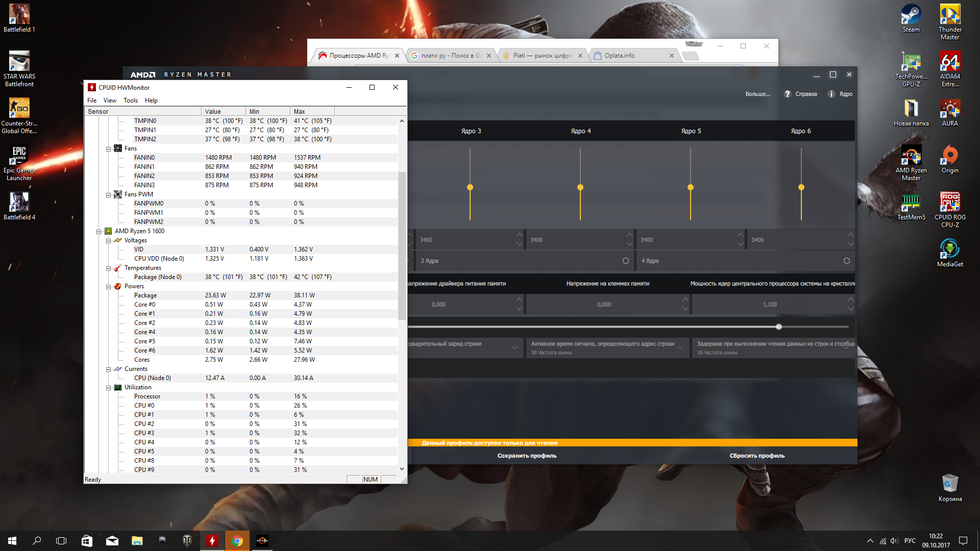Collapse the Powers tree section
Screen dimensions: 980x551
(x=109, y=287)
